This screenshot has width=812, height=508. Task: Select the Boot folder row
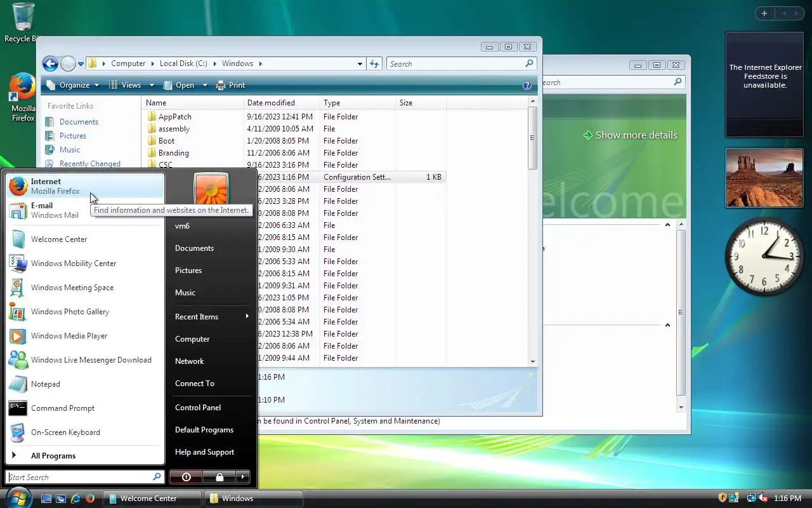[167, 141]
